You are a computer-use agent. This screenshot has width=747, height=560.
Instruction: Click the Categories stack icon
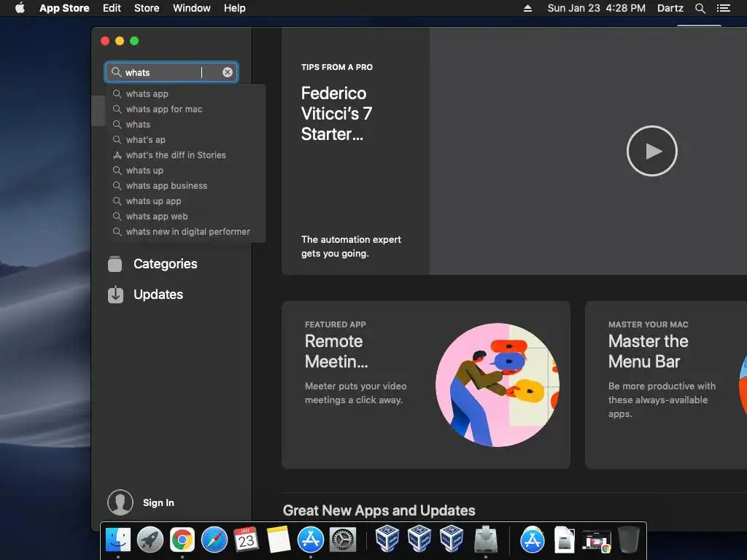click(x=115, y=264)
